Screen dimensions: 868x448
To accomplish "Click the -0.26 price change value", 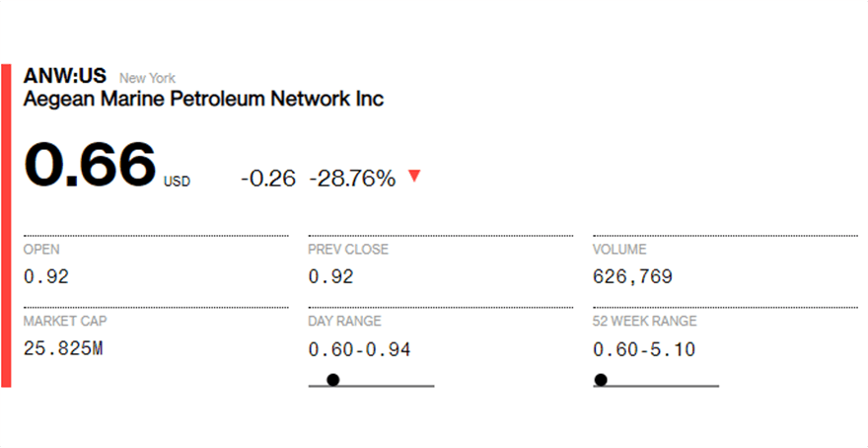I will pyautogui.click(x=267, y=179).
